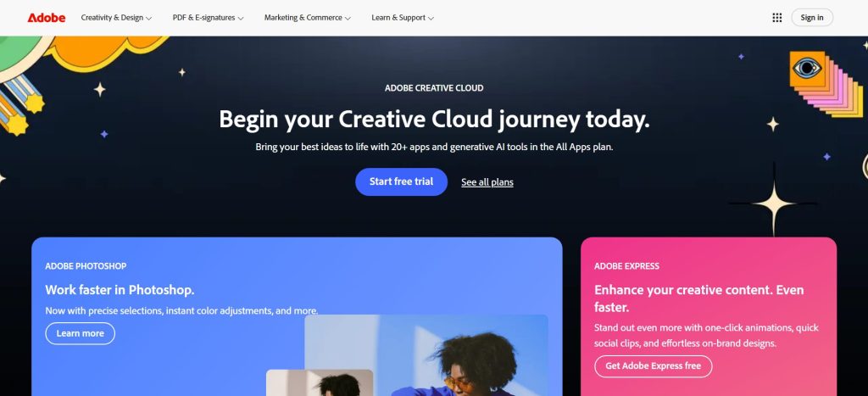
Task: Click Learn more about Photoshop
Action: tap(81, 333)
